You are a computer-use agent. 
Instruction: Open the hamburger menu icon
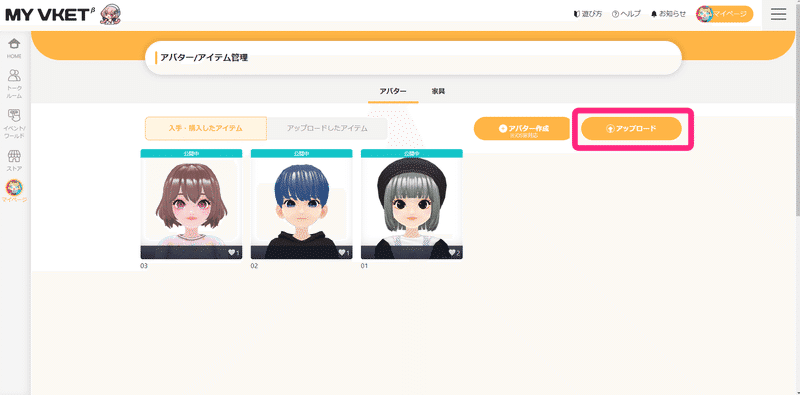(x=778, y=14)
